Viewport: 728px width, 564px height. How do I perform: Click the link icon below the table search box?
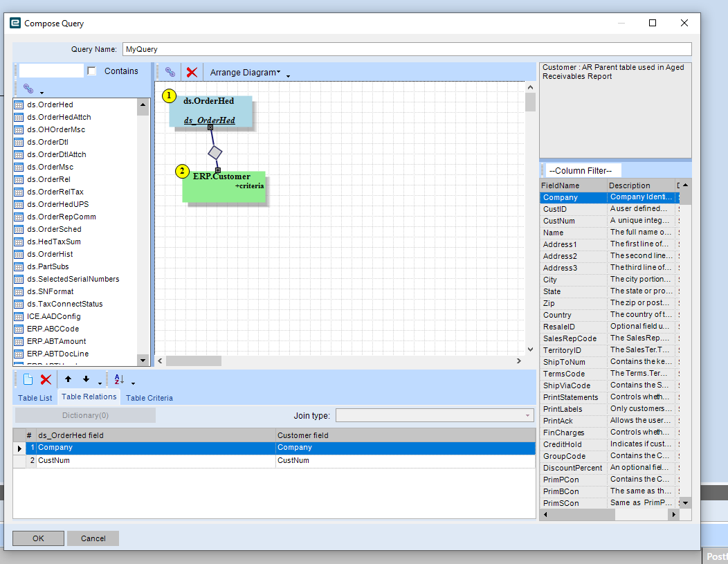tap(28, 89)
